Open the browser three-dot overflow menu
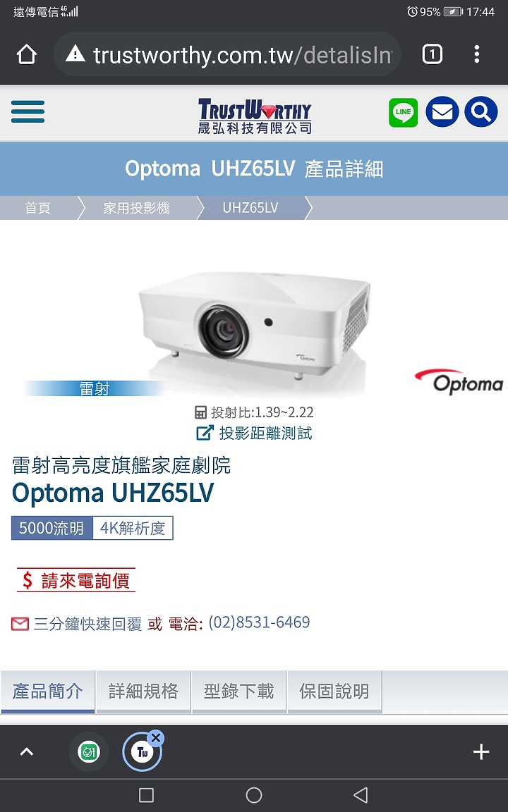Viewport: 508px width, 812px height. (x=476, y=54)
